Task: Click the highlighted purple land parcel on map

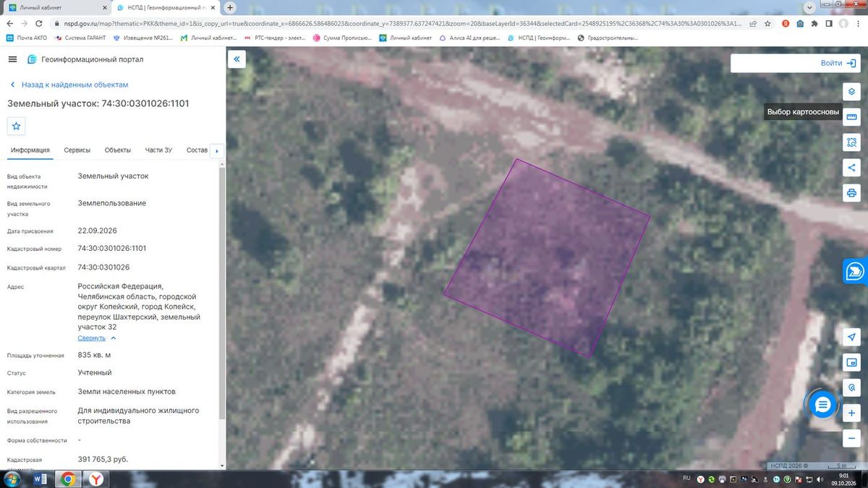Action: click(x=547, y=259)
